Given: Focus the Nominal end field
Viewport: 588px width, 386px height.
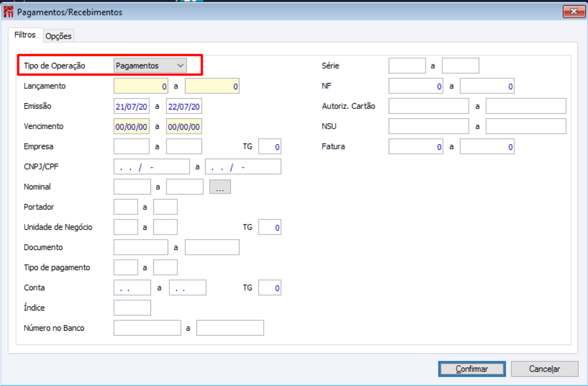Looking at the screenshot, I should click(184, 187).
